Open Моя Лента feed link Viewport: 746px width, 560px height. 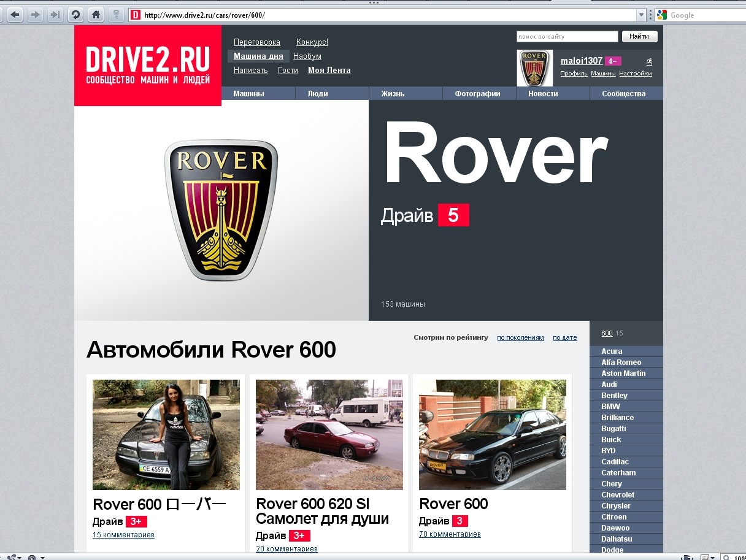pyautogui.click(x=329, y=71)
